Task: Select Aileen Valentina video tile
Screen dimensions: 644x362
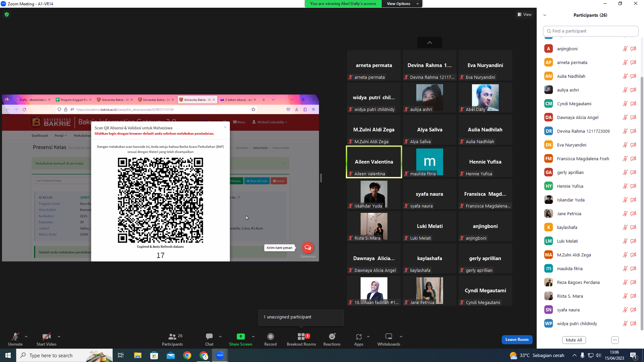Action: pos(374,162)
